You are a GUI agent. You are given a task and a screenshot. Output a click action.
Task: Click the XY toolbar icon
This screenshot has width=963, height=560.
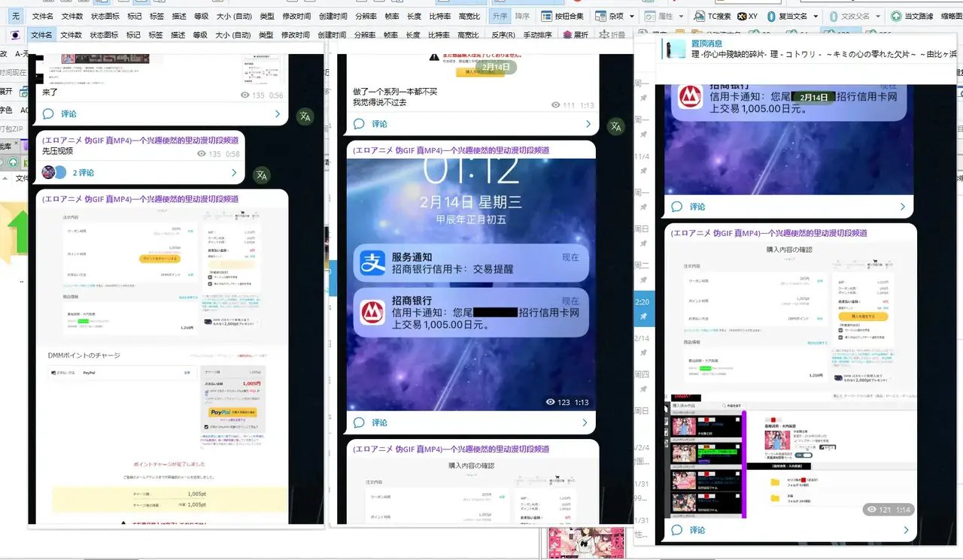[747, 16]
